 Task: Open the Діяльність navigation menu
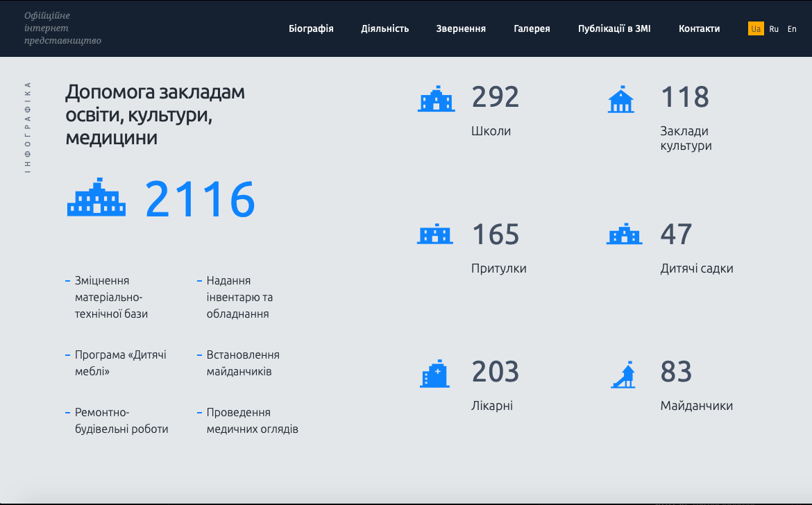pos(384,29)
